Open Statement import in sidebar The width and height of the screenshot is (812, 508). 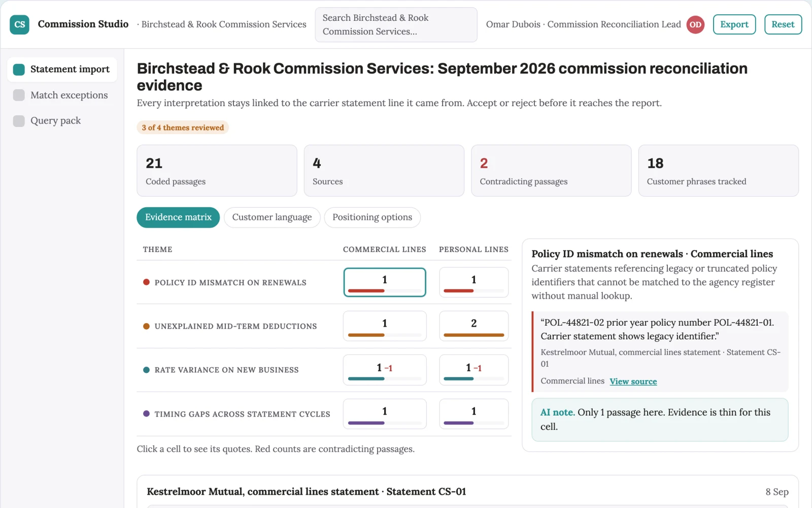[x=62, y=69]
